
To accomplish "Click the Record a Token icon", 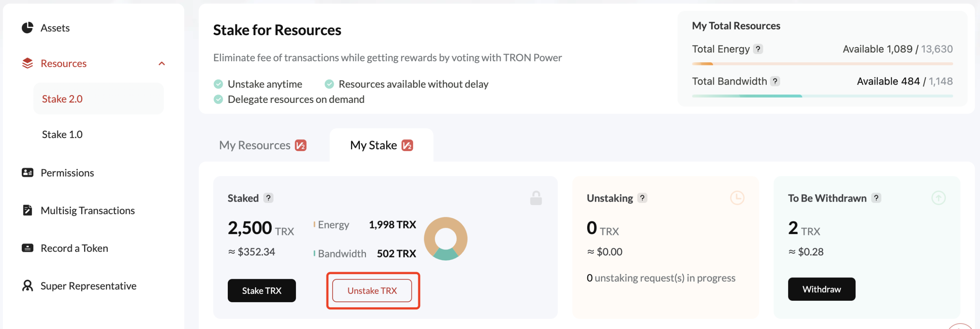I will [x=27, y=248].
